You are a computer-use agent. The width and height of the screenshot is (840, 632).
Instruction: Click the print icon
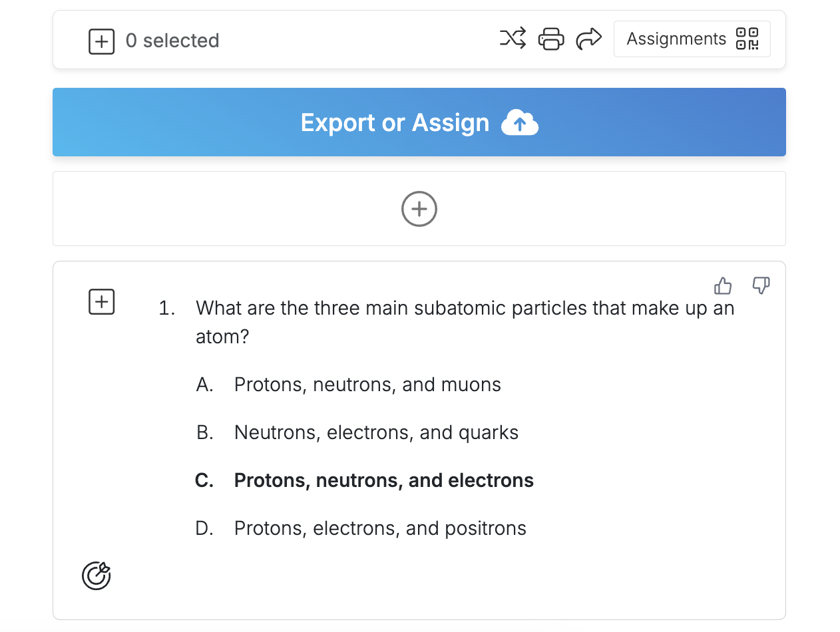550,39
